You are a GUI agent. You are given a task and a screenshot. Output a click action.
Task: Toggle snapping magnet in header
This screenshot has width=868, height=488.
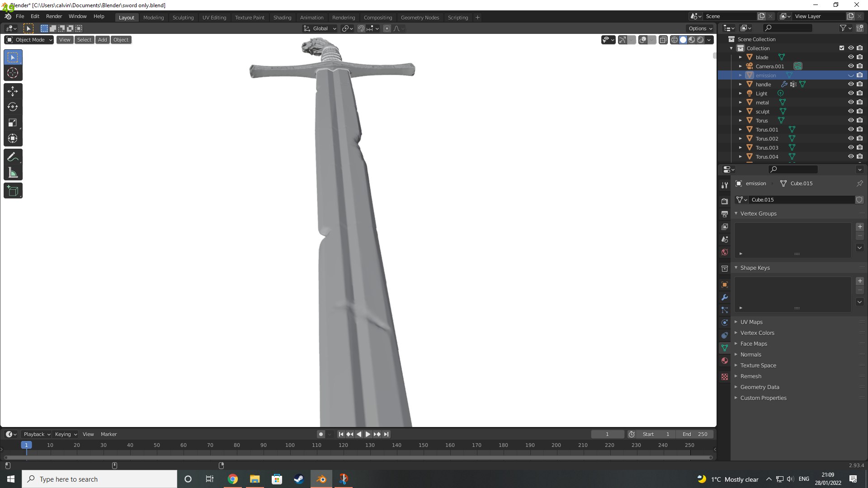click(x=361, y=28)
